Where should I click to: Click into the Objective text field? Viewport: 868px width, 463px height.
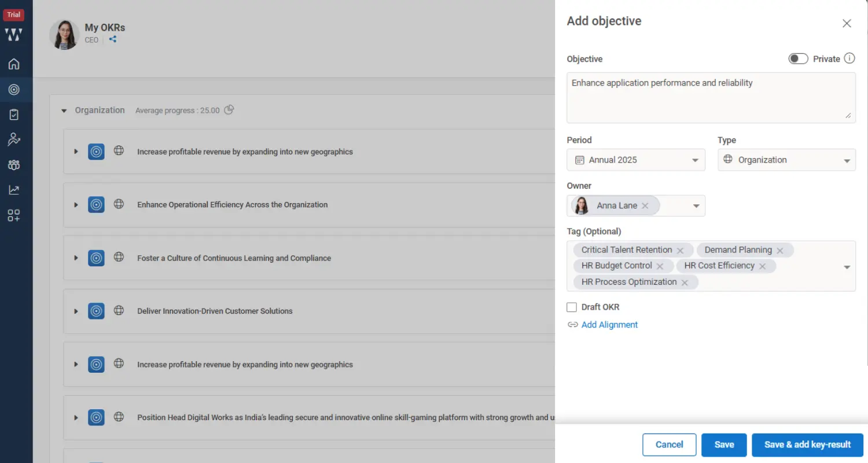[x=711, y=97]
